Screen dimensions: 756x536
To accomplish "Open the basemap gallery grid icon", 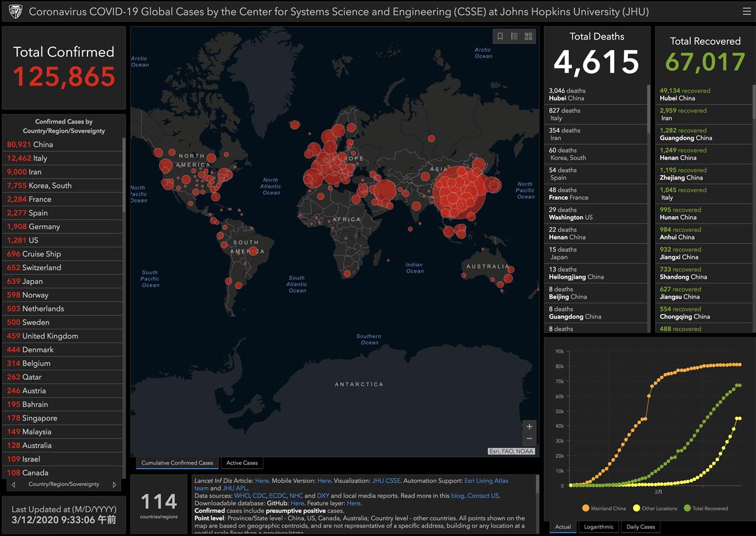I will coord(528,36).
